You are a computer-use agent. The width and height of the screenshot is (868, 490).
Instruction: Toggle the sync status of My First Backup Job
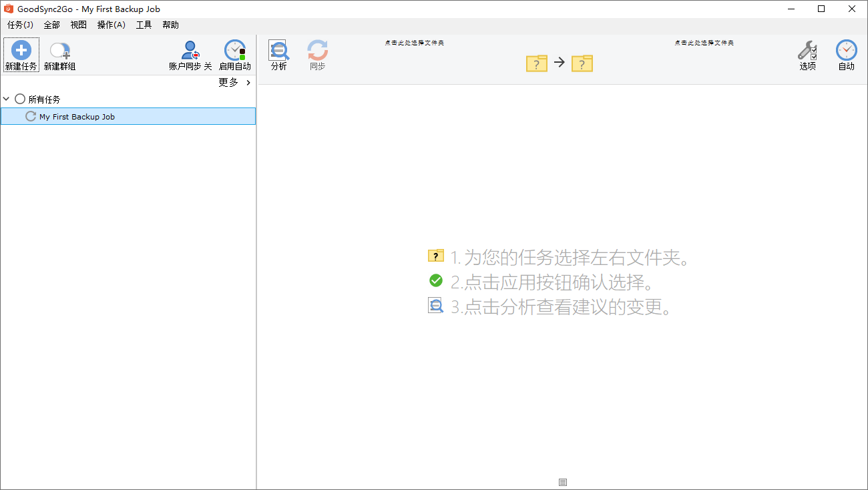[30, 115]
